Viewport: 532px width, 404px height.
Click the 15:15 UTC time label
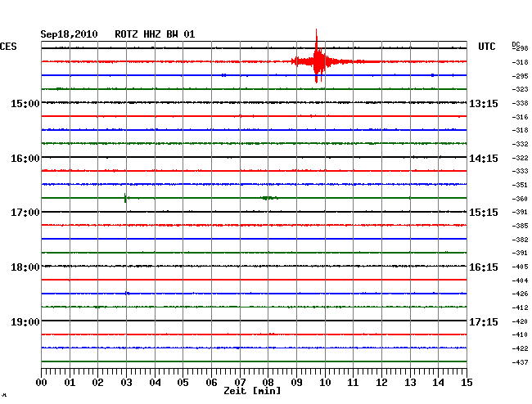coord(484,213)
